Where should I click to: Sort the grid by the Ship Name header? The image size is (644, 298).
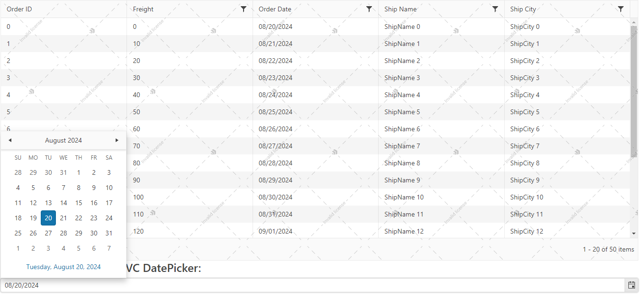(x=401, y=9)
